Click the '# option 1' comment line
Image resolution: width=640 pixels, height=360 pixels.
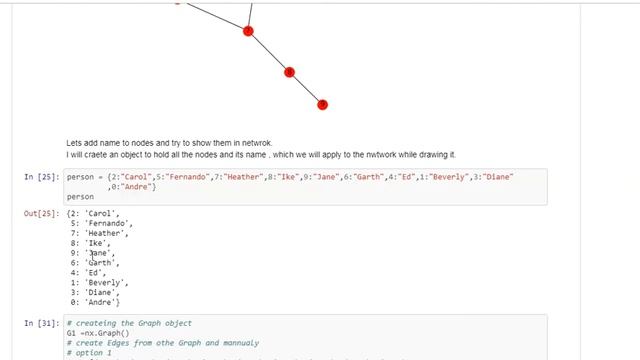pyautogui.click(x=89, y=353)
